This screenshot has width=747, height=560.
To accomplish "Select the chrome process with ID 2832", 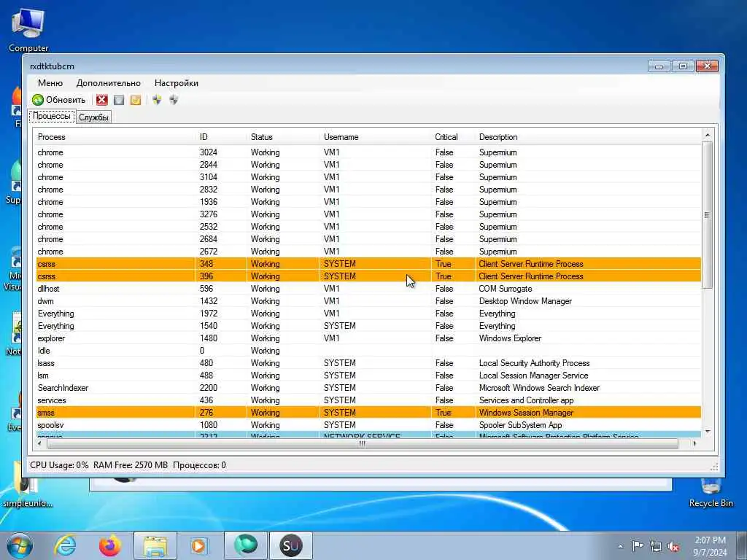I will pos(368,190).
